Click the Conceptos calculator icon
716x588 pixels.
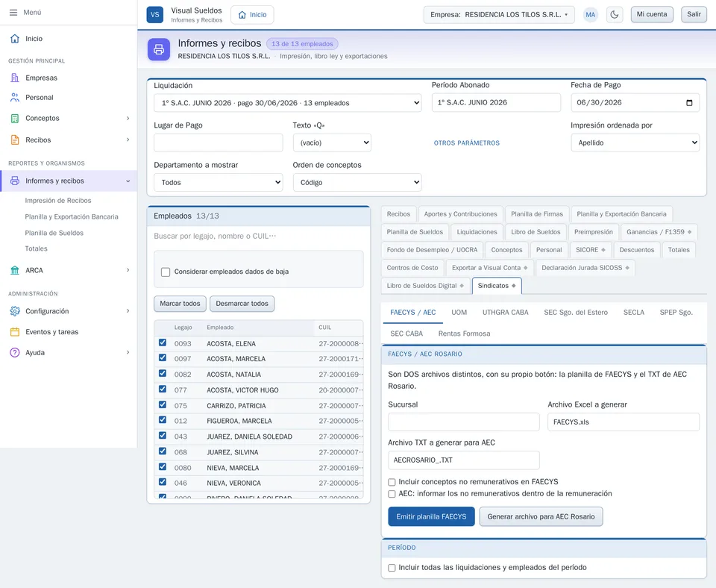tap(15, 119)
